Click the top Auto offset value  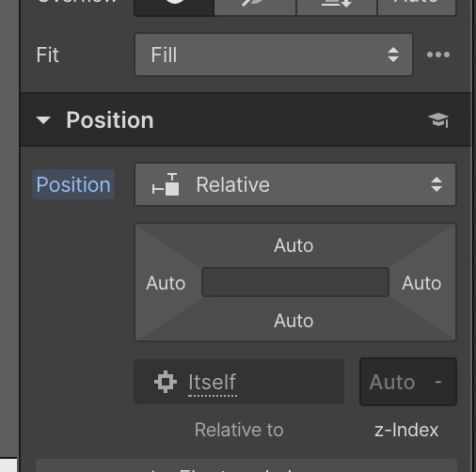click(294, 245)
